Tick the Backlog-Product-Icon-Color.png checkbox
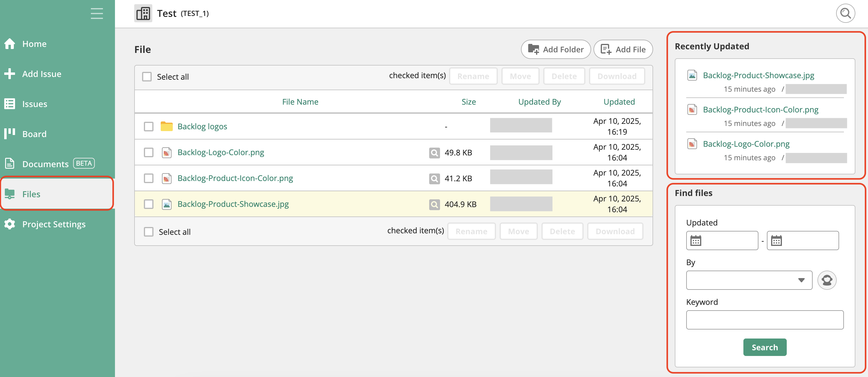Screen dimensions: 868x377 click(x=149, y=178)
